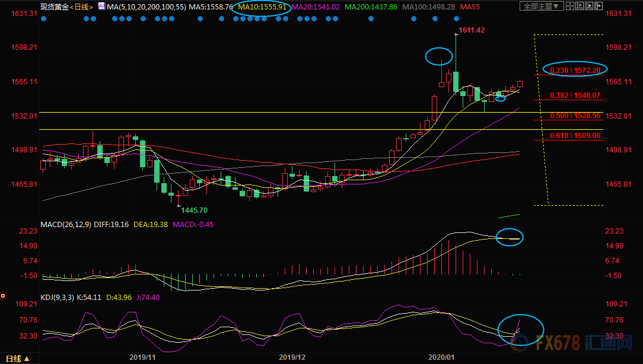Click 70.76 on the right KDJ axis
Screen dimensions: 643x364
(x=615, y=320)
